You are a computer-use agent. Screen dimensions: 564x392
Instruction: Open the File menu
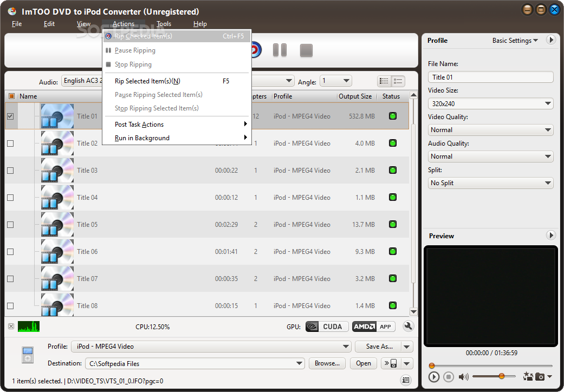(17, 24)
